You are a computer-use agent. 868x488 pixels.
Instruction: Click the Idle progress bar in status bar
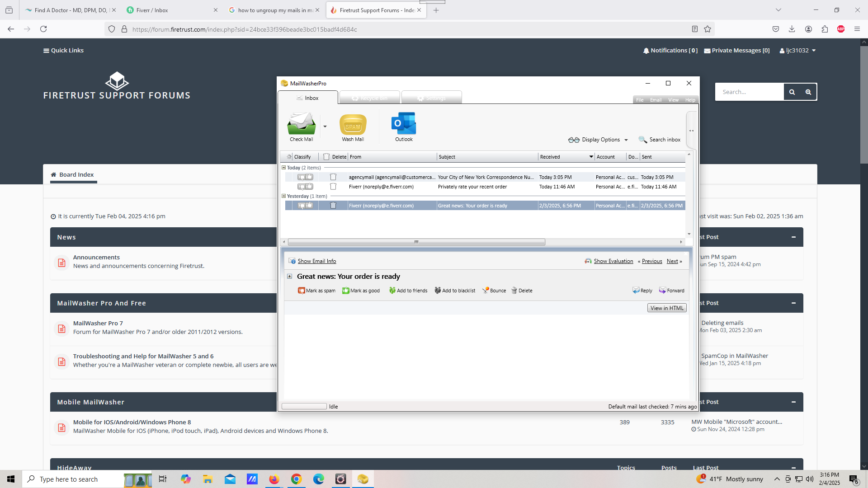pyautogui.click(x=304, y=406)
